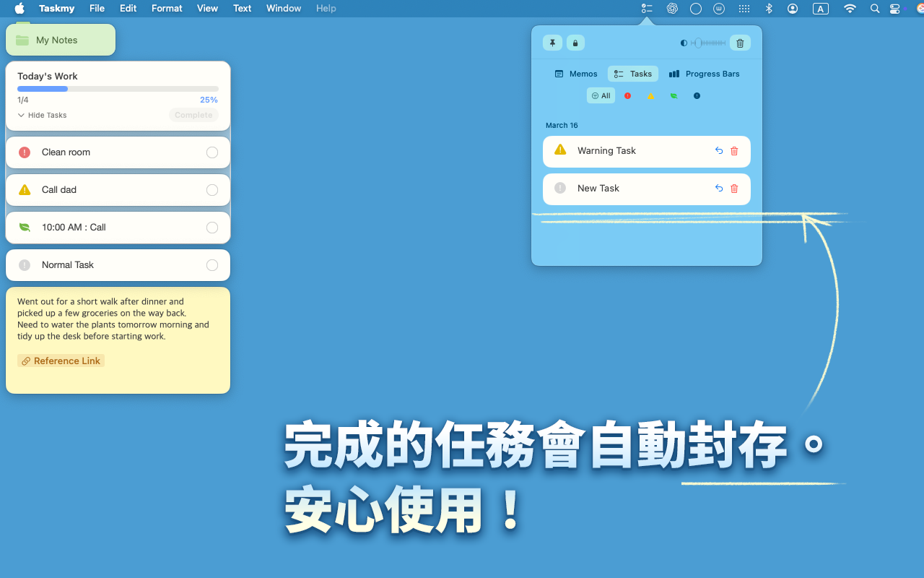Mark Clean room task as done
924x578 pixels.
pyautogui.click(x=212, y=152)
